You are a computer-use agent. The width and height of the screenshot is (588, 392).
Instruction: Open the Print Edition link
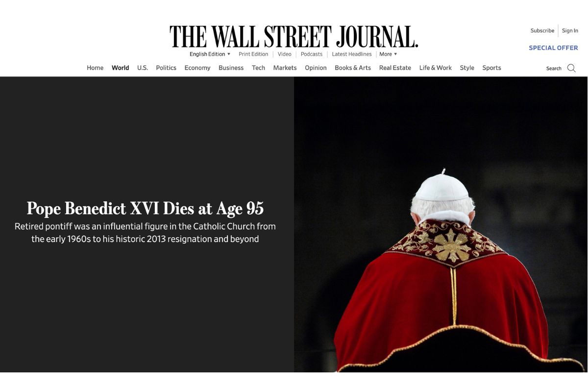coord(253,54)
